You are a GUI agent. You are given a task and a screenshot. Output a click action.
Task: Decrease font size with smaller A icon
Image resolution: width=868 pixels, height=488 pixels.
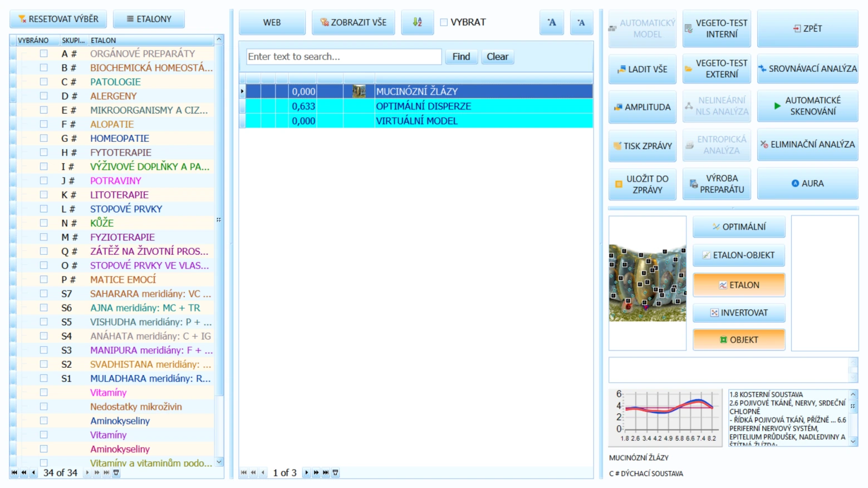pyautogui.click(x=581, y=22)
